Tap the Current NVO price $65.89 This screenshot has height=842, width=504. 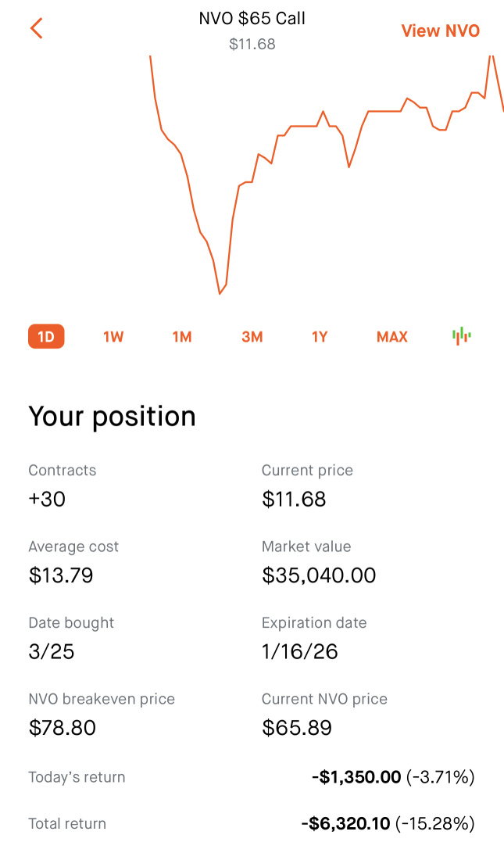point(297,728)
